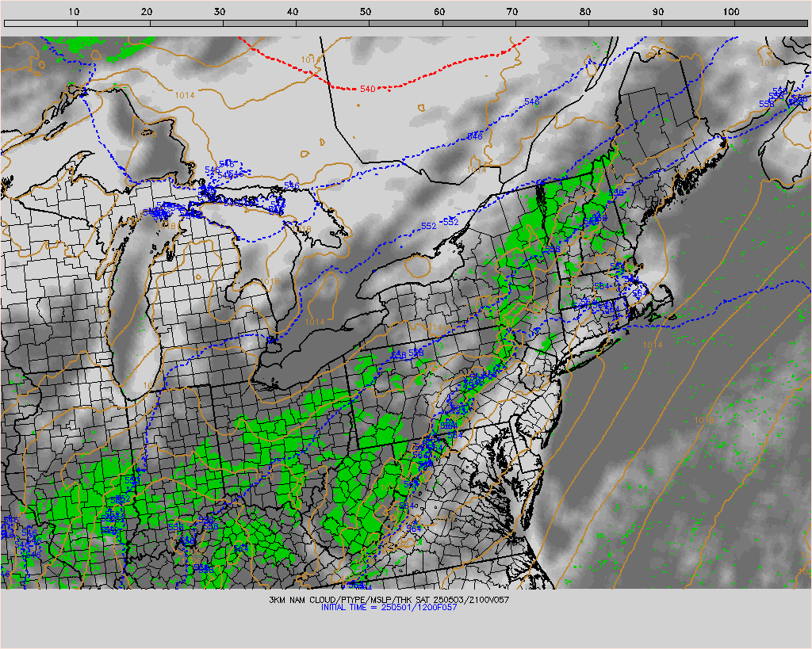Click the "50" label on the cloud scale
Image resolution: width=812 pixels, height=649 pixels.
[366, 12]
